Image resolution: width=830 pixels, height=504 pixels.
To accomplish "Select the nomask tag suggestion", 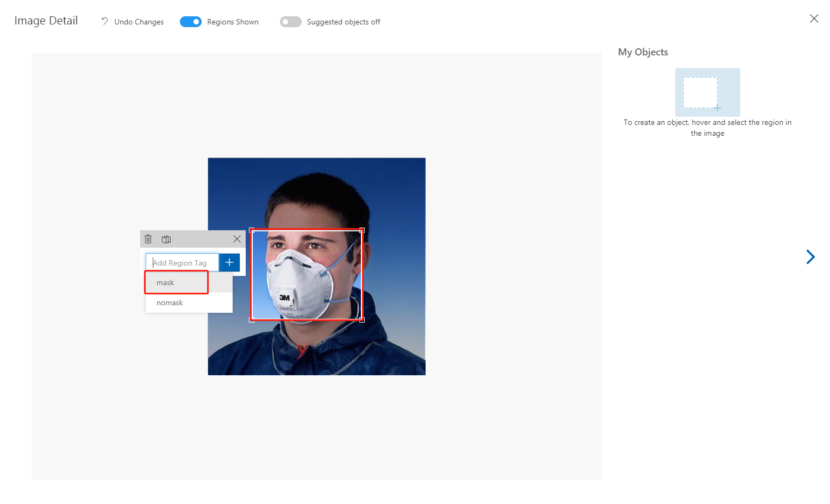I will (x=189, y=303).
